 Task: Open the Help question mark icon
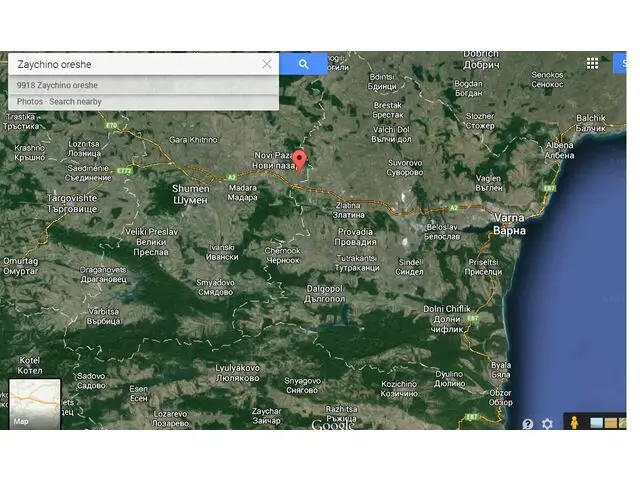click(x=528, y=423)
